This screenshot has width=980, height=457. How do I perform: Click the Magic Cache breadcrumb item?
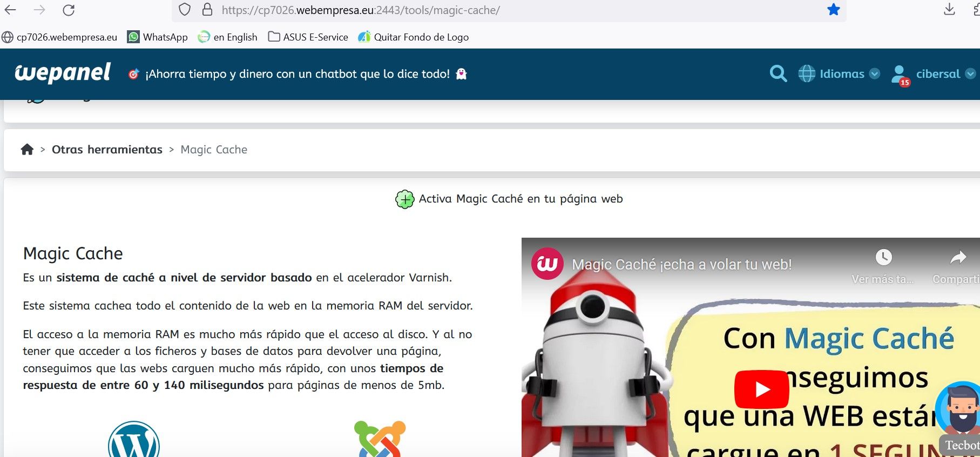click(x=214, y=150)
